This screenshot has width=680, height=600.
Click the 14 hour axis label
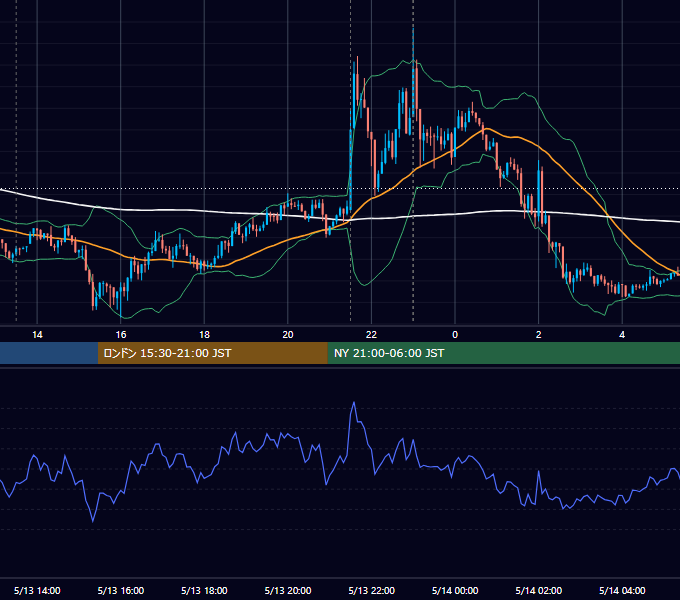coord(37,335)
